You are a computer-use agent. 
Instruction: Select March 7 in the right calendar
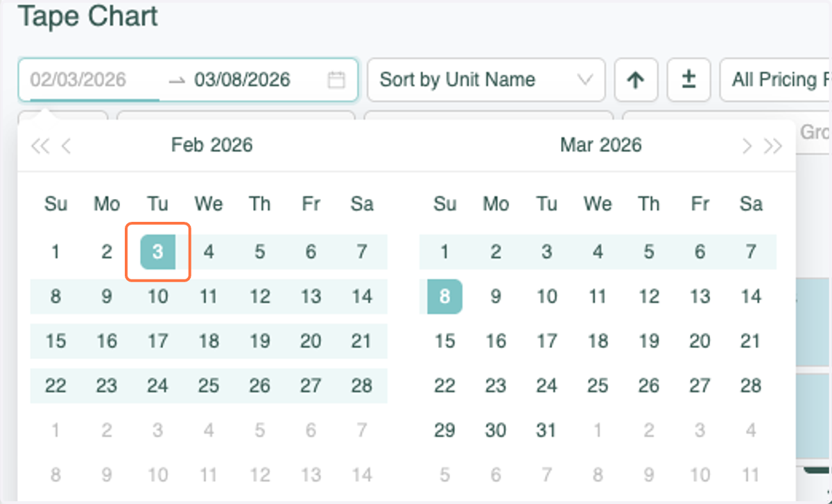click(751, 252)
